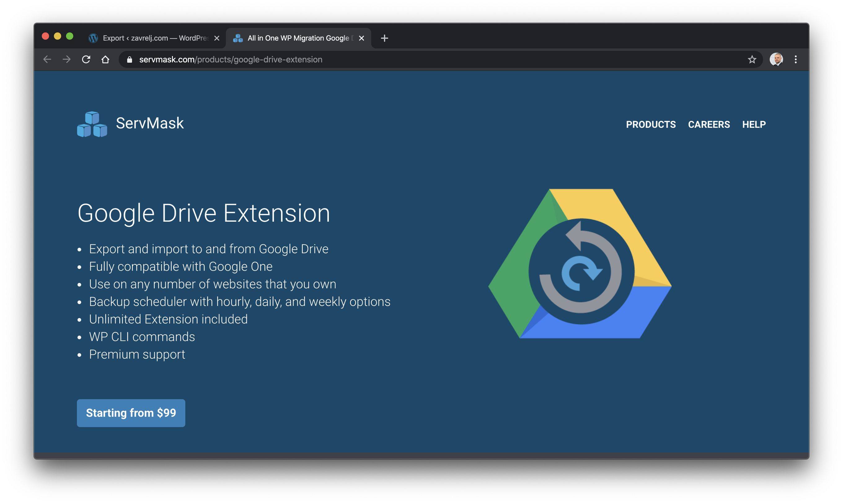Close the All in One WP Migration tab
This screenshot has height=504, width=843.
[x=362, y=38]
